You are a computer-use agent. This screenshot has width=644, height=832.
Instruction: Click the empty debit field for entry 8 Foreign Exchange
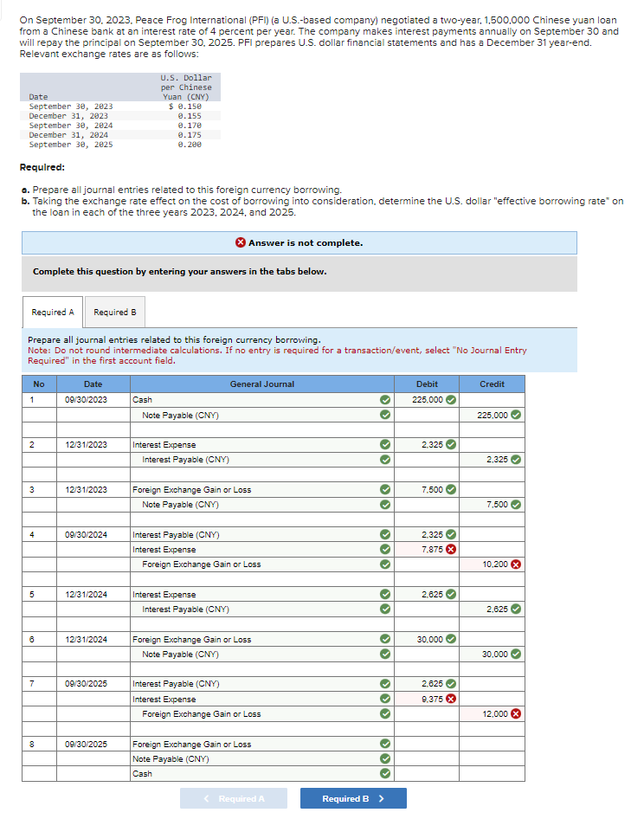[x=427, y=744]
